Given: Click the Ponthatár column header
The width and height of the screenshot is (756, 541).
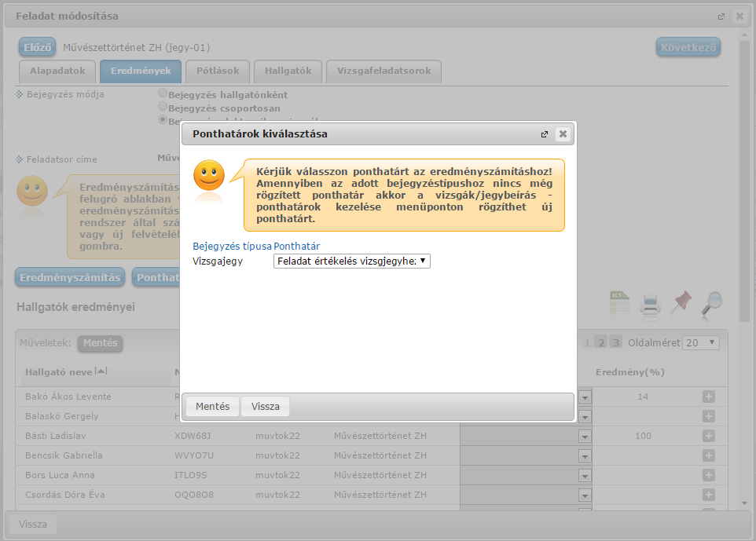Looking at the screenshot, I should (296, 247).
